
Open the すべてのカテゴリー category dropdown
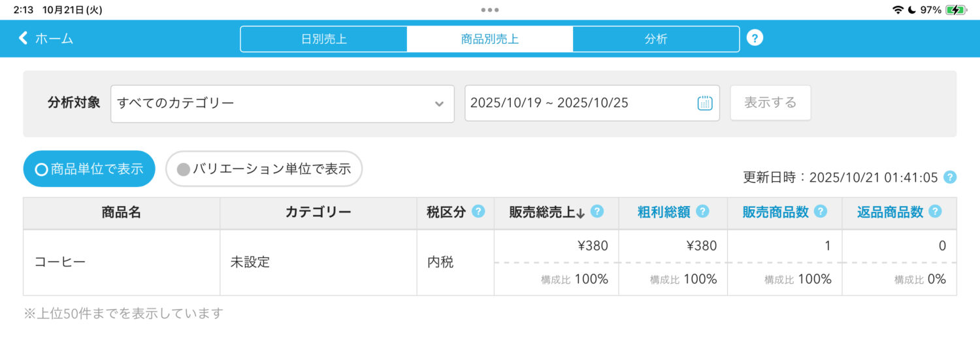[x=282, y=103]
